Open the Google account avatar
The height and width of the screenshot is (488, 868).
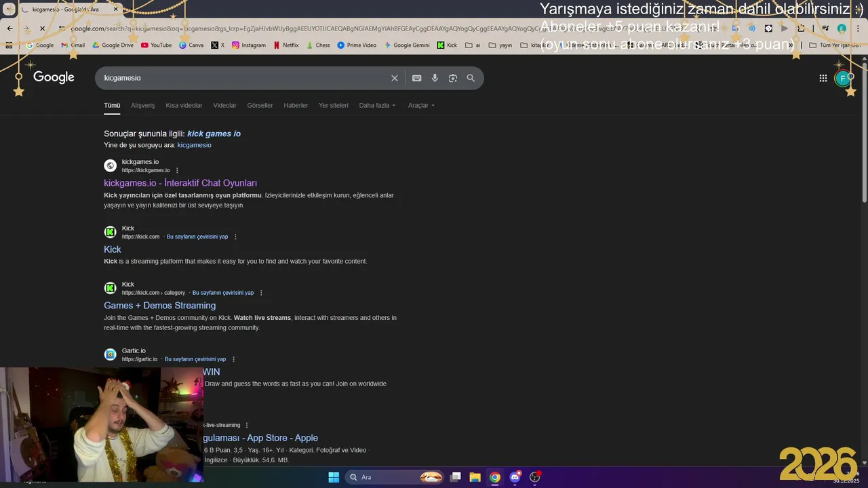point(843,78)
